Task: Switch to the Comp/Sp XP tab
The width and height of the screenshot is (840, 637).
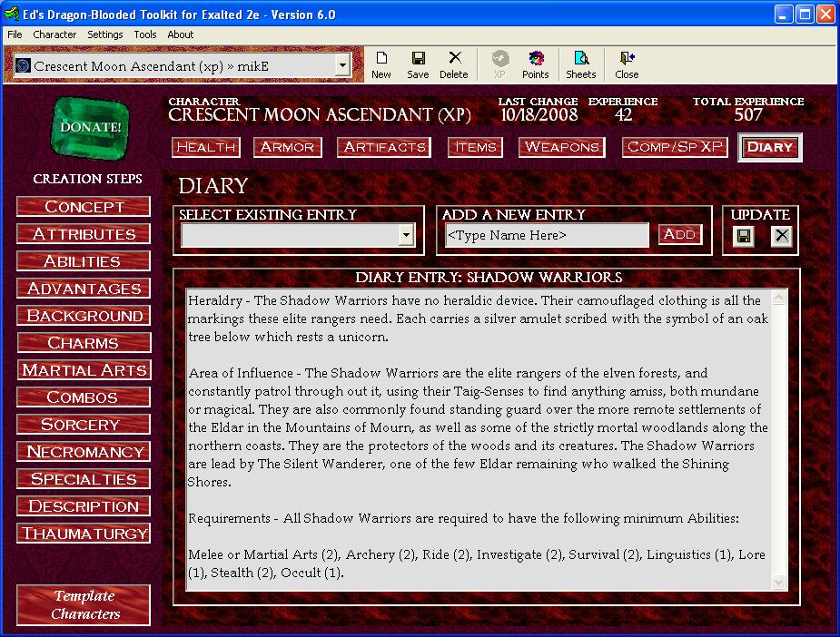Action: click(x=675, y=147)
